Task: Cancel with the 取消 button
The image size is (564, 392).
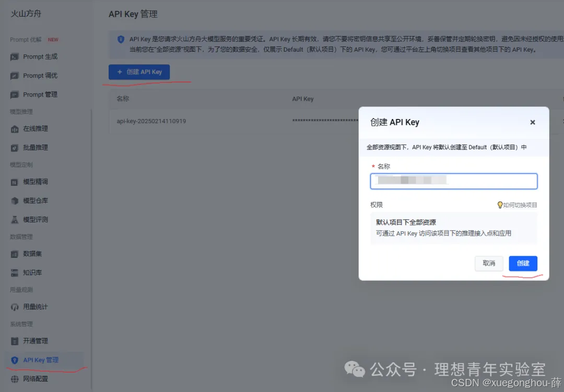Action: point(489,264)
